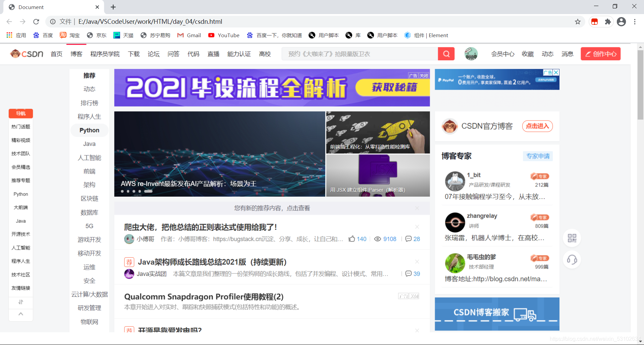644x345 pixels.
Task: Open comments icon showing 39
Action: (408, 274)
